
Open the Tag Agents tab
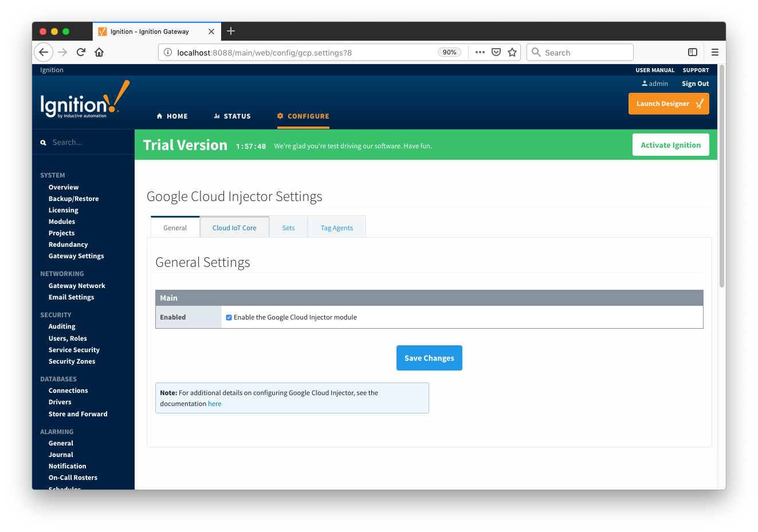tap(336, 228)
